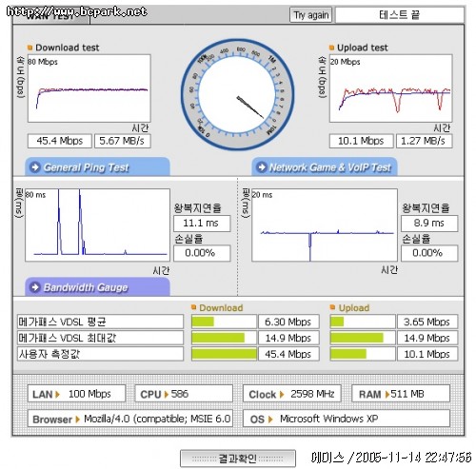Click the Upload test graph
The image size is (476, 469).
[390, 88]
